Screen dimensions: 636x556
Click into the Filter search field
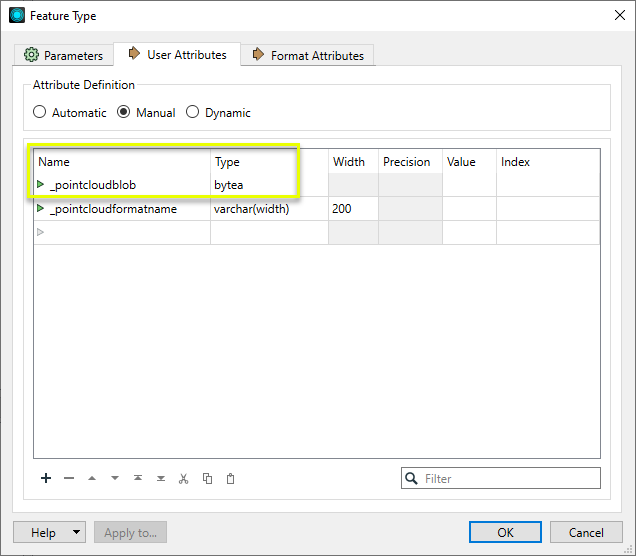[510, 478]
